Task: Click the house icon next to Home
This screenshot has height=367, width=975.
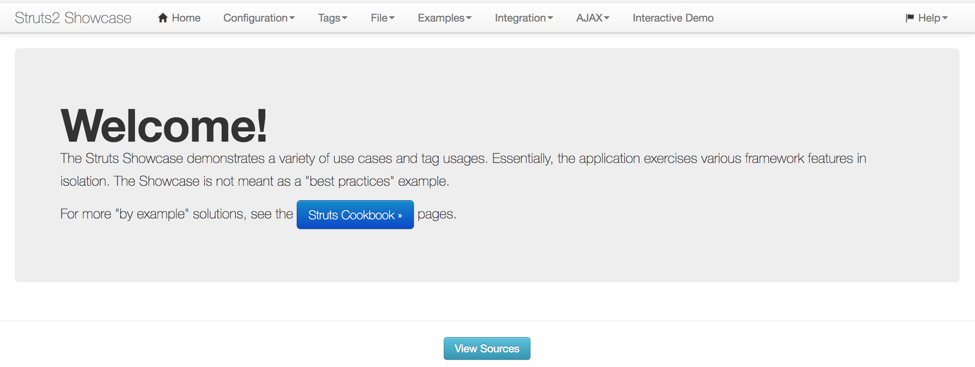Action: 163,18
